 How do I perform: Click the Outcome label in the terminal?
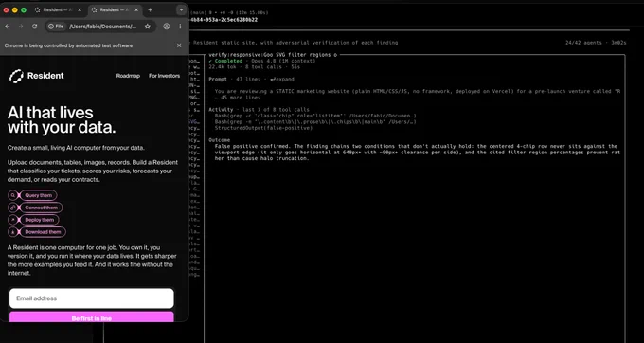(x=220, y=140)
